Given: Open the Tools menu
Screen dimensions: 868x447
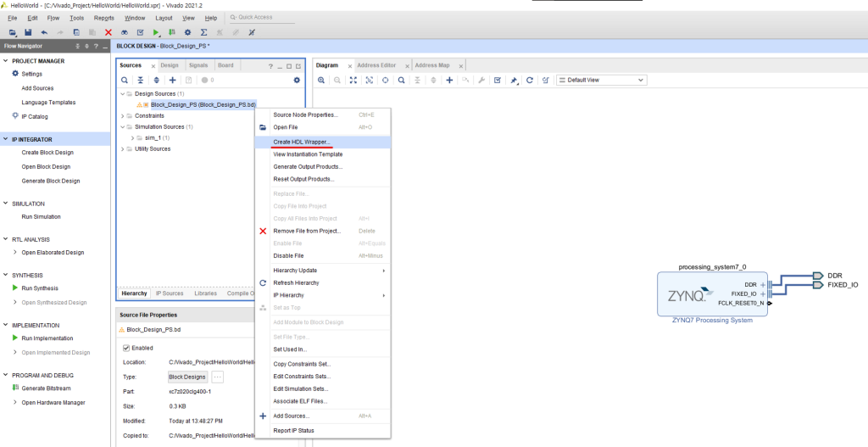Looking at the screenshot, I should [77, 19].
